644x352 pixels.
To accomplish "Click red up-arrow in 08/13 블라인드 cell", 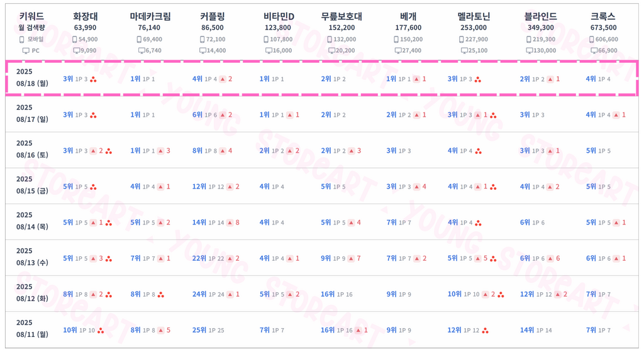I will pyautogui.click(x=550, y=258).
